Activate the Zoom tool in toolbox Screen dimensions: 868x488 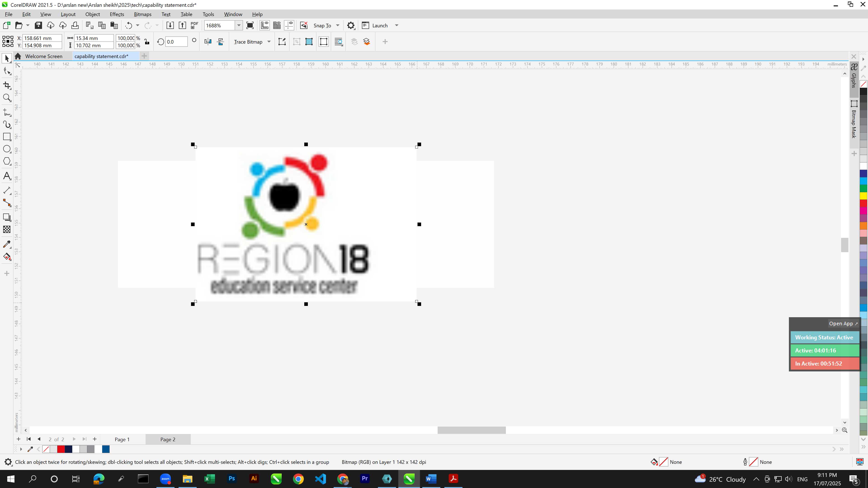(x=7, y=98)
